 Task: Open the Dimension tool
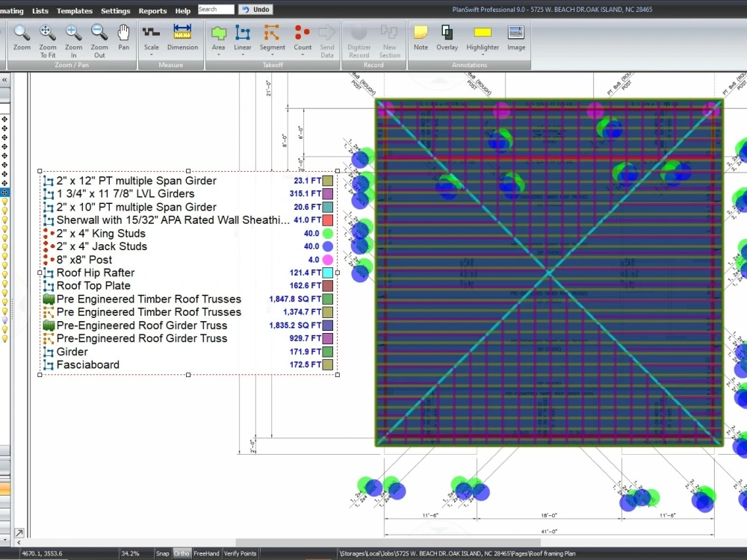tap(182, 37)
